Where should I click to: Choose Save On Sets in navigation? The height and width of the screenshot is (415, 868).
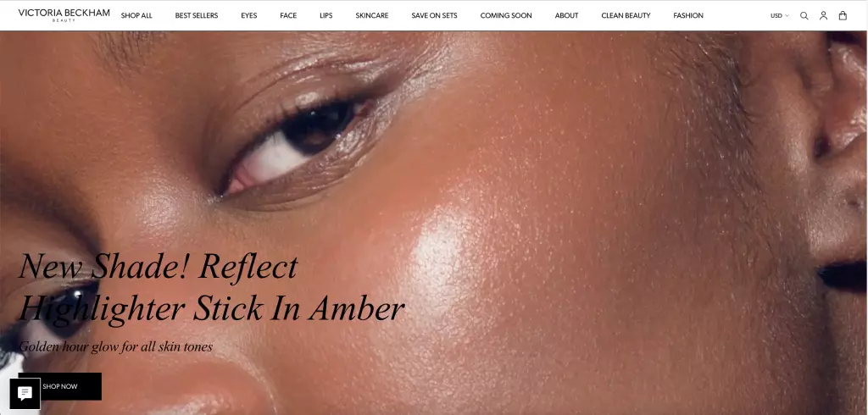pos(435,16)
